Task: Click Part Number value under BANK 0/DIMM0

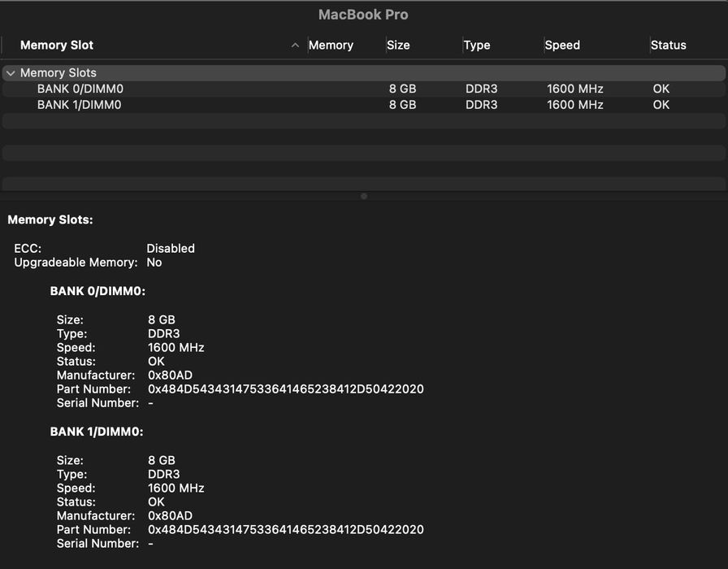Action: pyautogui.click(x=285, y=389)
